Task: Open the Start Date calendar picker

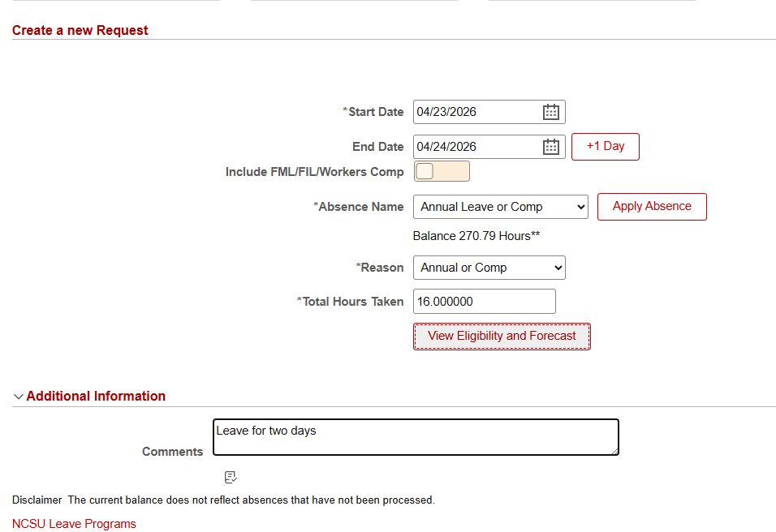Action: tap(551, 112)
